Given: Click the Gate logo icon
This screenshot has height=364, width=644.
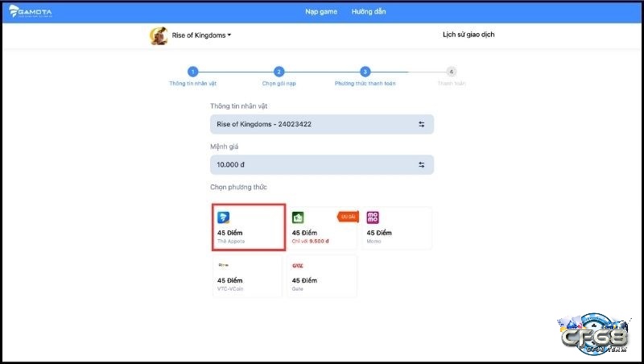Looking at the screenshot, I should point(298,266).
